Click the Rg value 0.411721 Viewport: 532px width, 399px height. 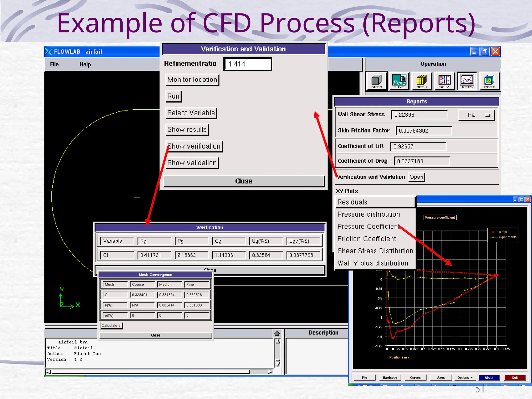[155, 255]
